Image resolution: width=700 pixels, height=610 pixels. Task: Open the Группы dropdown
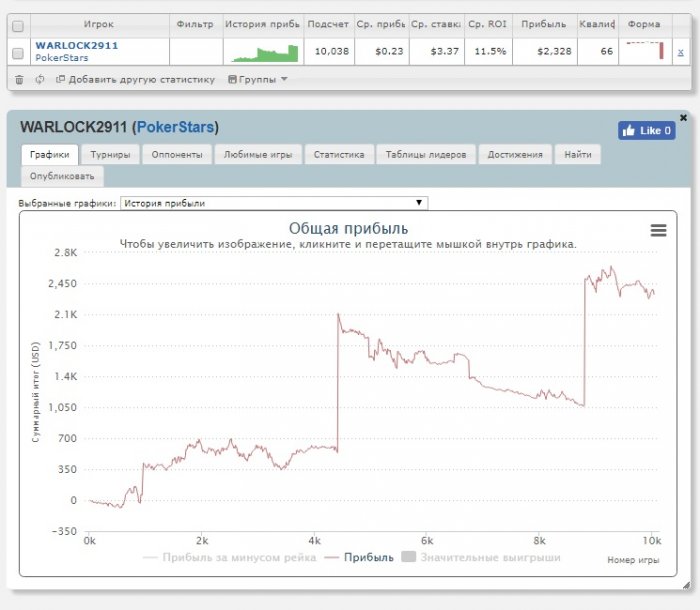(x=258, y=79)
